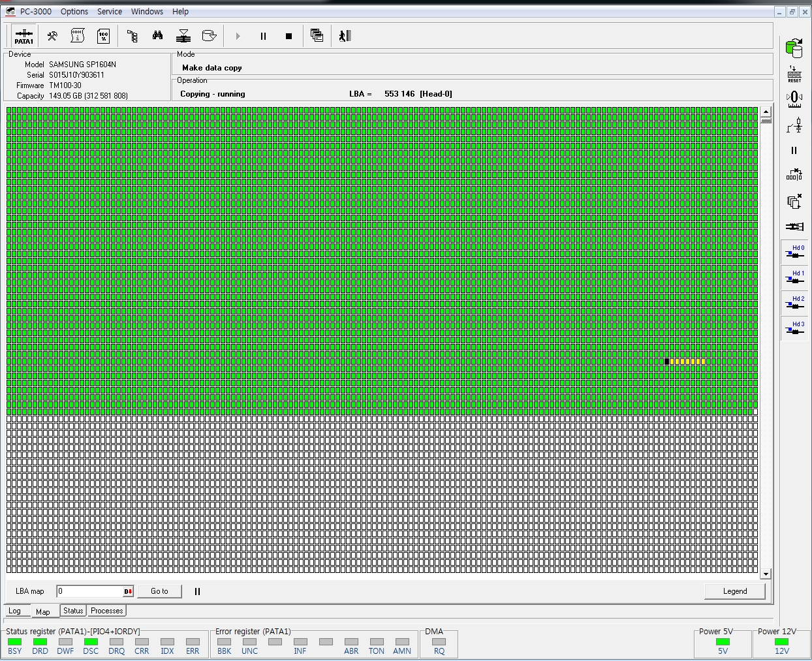This screenshot has width=812, height=661.
Task: Open the utility tools (hammer and wrench) icon
Action: pos(52,36)
